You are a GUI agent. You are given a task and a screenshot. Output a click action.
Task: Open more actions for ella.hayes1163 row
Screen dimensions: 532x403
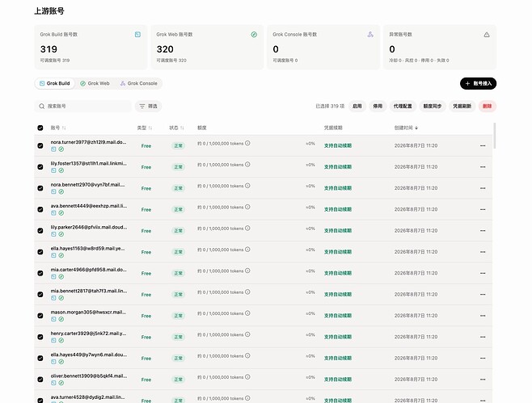483,252
